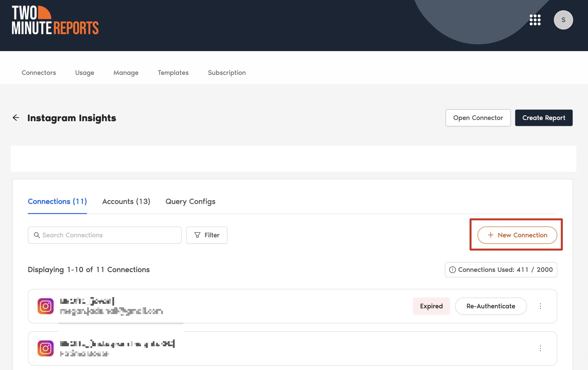Click the magnifier icon in Search Connections
This screenshot has width=588, height=370.
coord(37,235)
